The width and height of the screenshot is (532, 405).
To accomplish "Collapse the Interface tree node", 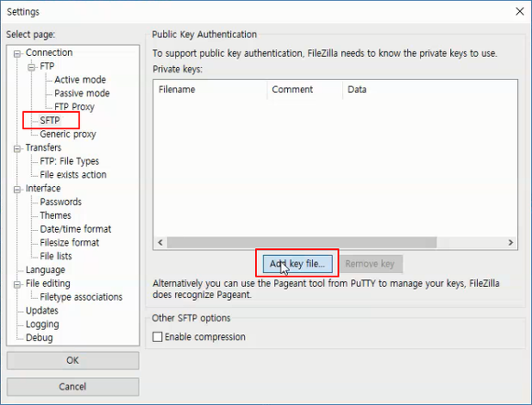I will (17, 190).
